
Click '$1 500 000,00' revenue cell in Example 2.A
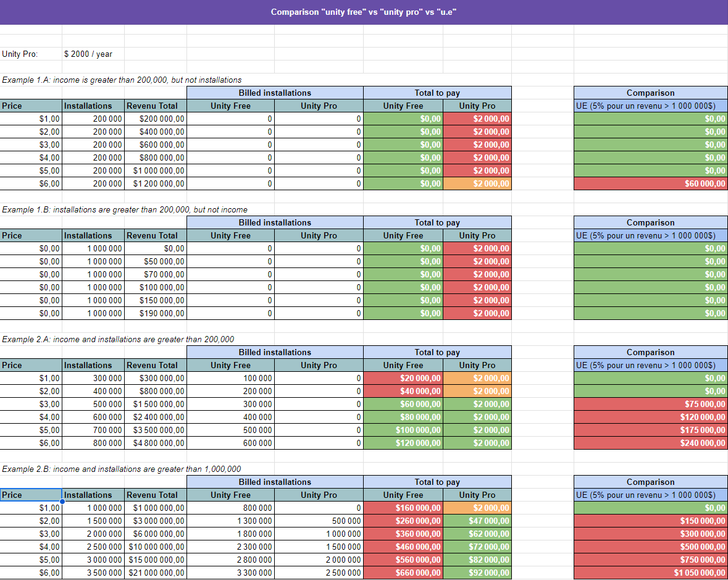pyautogui.click(x=156, y=405)
